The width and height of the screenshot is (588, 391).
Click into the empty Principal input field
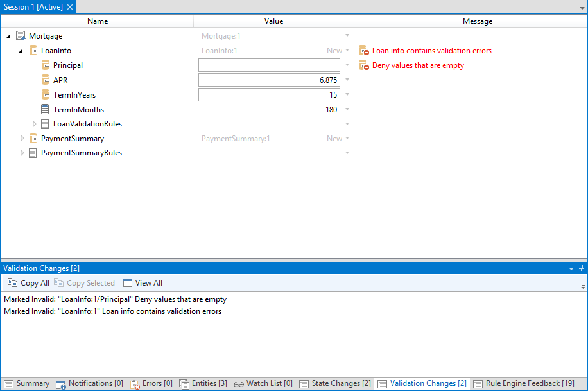[x=268, y=65]
